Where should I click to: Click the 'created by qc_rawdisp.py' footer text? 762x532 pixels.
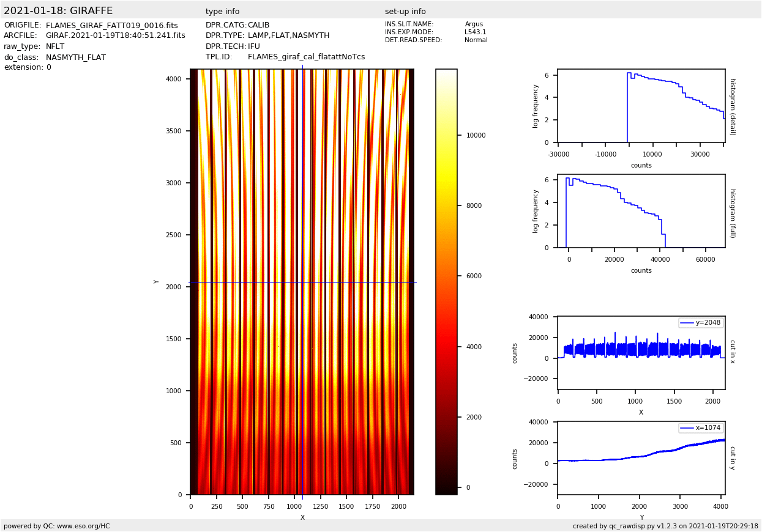(x=665, y=526)
